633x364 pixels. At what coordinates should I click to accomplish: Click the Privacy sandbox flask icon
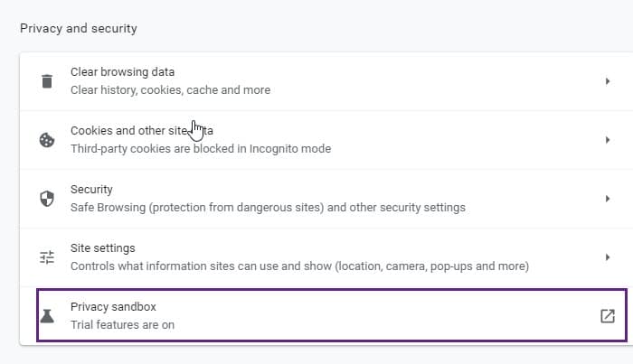pyautogui.click(x=47, y=316)
